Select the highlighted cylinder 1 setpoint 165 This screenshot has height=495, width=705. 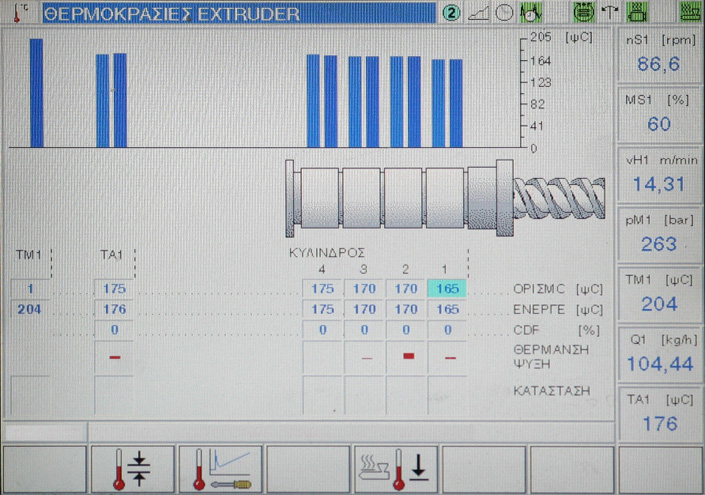tap(448, 289)
